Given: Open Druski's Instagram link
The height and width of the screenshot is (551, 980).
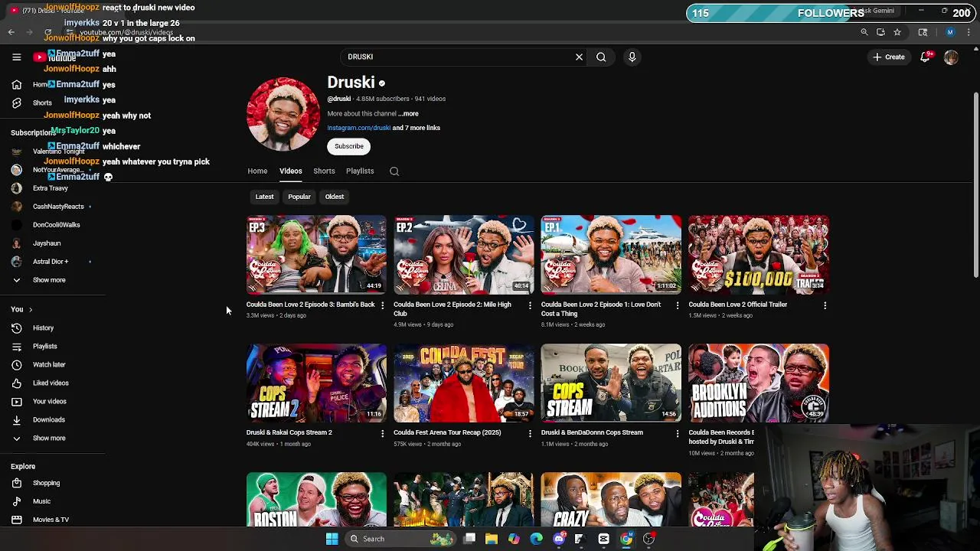Looking at the screenshot, I should pyautogui.click(x=358, y=128).
